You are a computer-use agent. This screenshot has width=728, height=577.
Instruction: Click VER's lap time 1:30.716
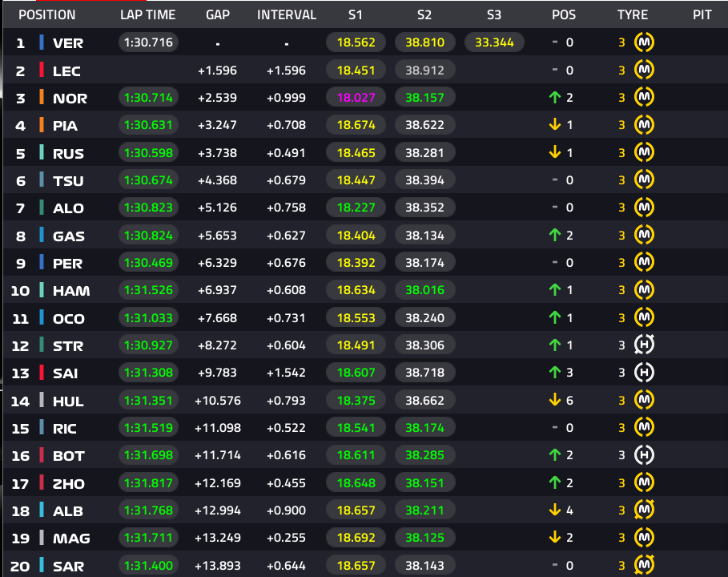149,42
